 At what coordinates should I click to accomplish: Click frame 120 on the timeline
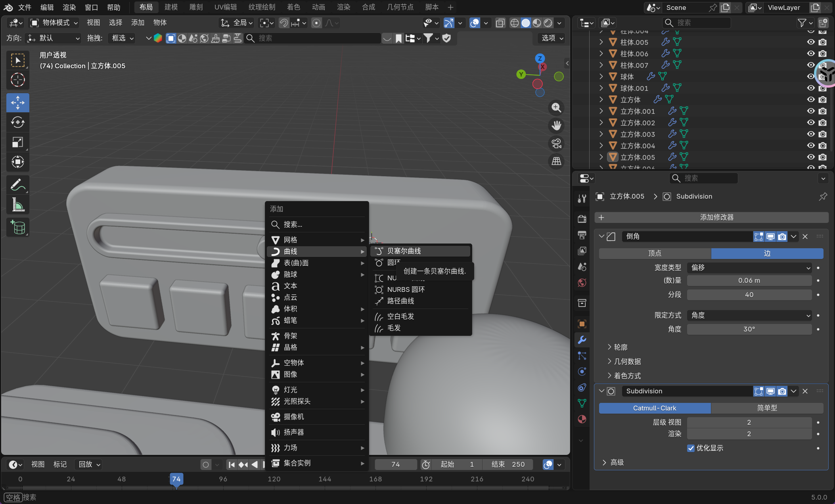(274, 479)
